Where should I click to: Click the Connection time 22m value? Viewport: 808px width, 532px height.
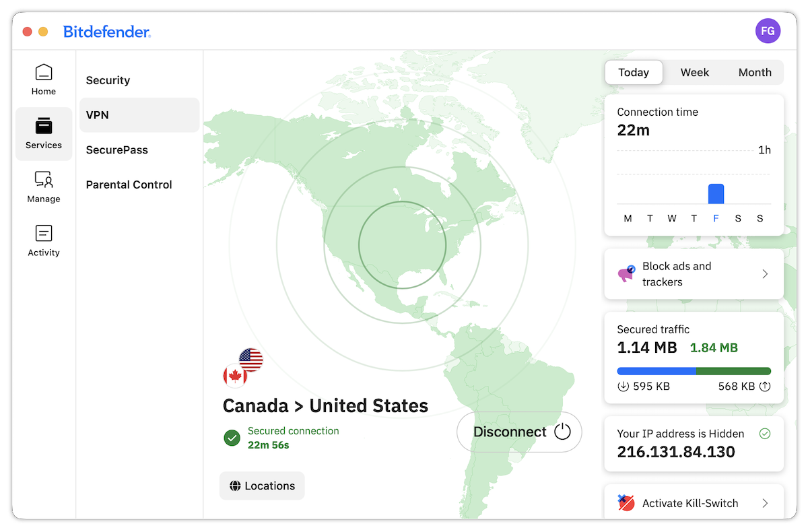click(x=633, y=131)
